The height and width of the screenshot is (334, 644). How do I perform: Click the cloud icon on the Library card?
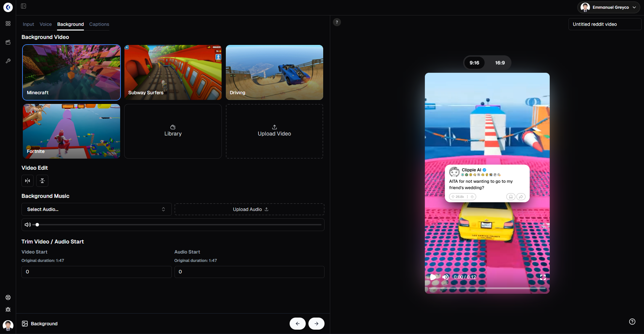[x=173, y=127]
